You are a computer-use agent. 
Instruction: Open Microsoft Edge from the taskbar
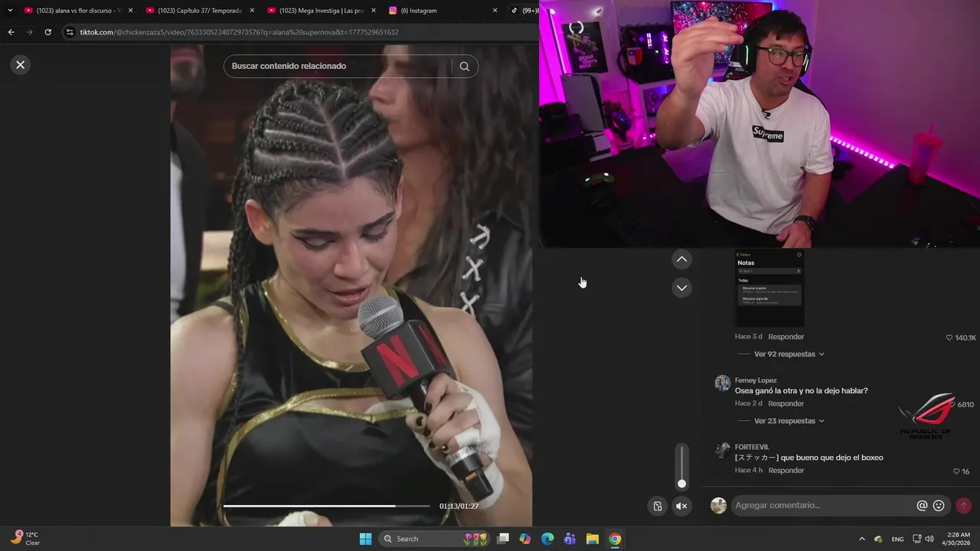547,539
